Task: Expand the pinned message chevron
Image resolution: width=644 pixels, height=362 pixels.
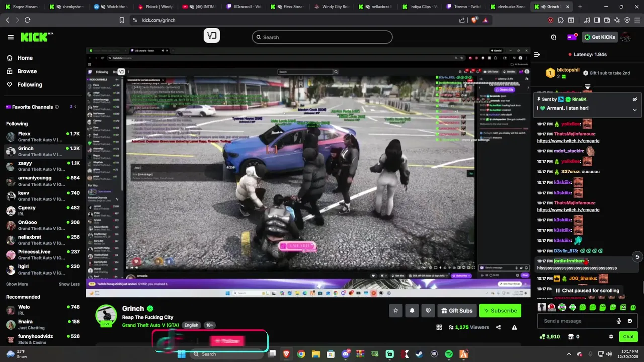Action: click(635, 110)
